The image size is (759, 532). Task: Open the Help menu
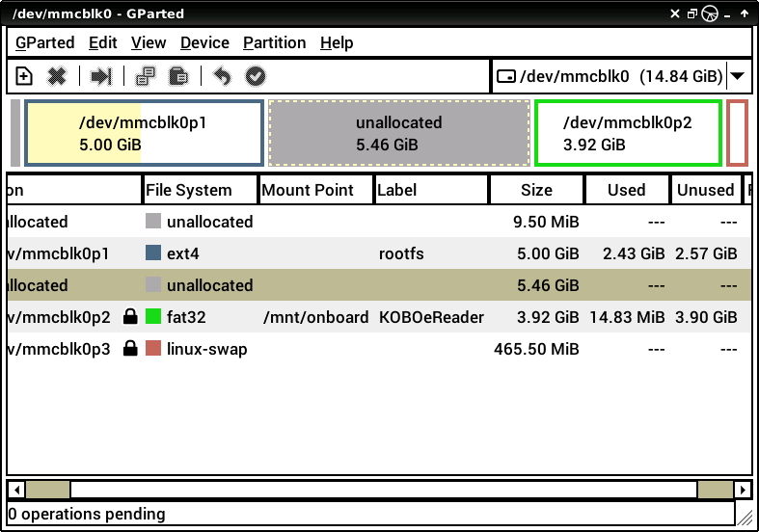[337, 42]
